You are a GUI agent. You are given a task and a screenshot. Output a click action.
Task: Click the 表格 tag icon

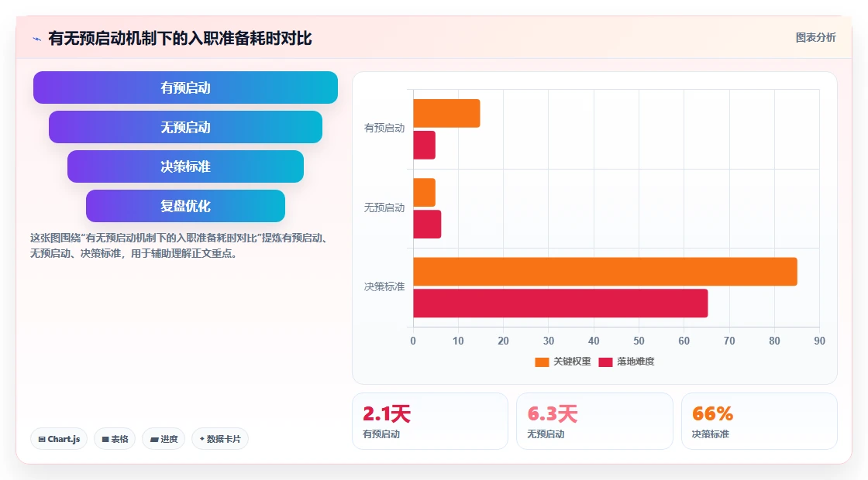coord(105,439)
